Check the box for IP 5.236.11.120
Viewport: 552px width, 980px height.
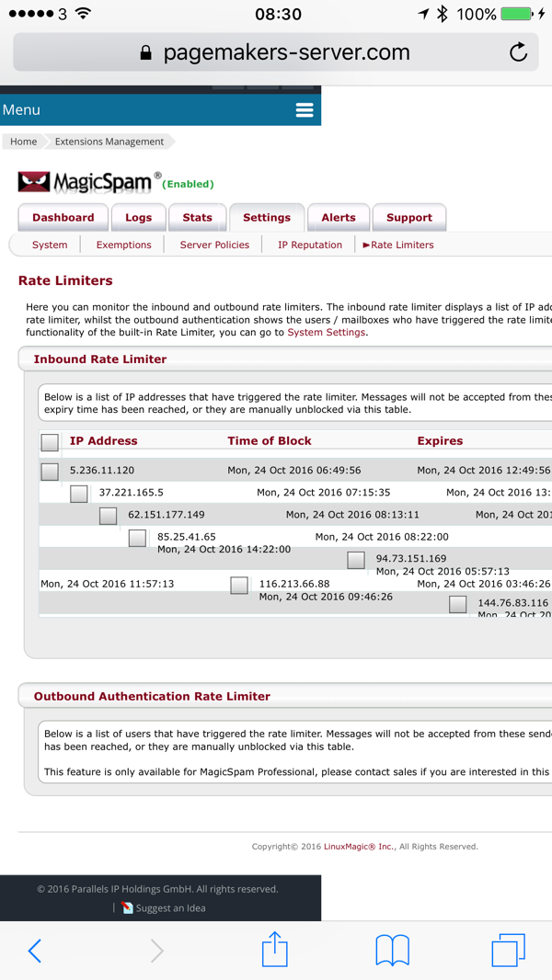[50, 472]
